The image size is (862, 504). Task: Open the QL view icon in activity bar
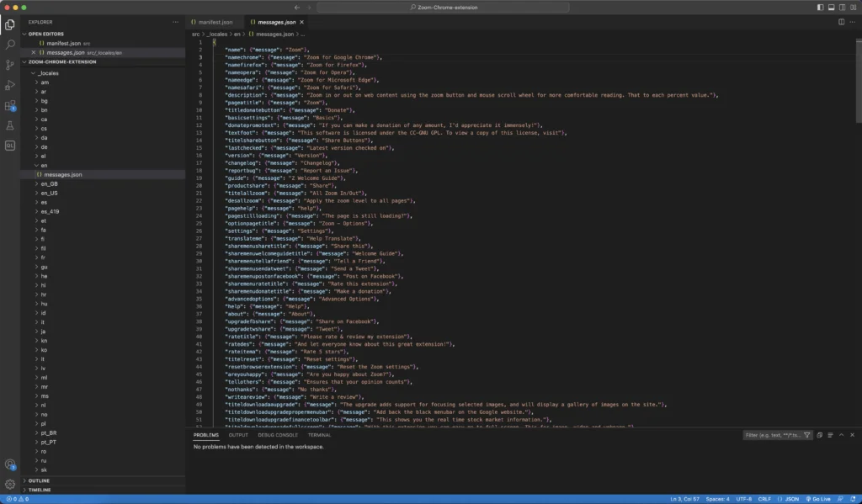(x=10, y=146)
